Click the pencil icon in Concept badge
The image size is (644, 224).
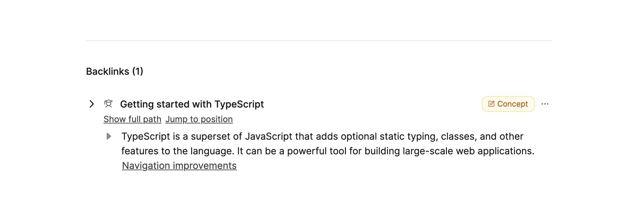tap(491, 104)
